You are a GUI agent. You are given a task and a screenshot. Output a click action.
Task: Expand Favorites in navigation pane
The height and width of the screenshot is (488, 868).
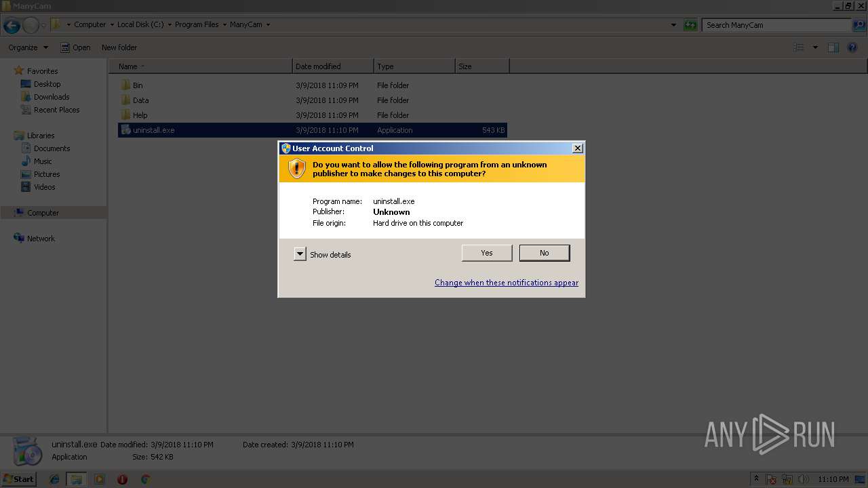(42, 71)
